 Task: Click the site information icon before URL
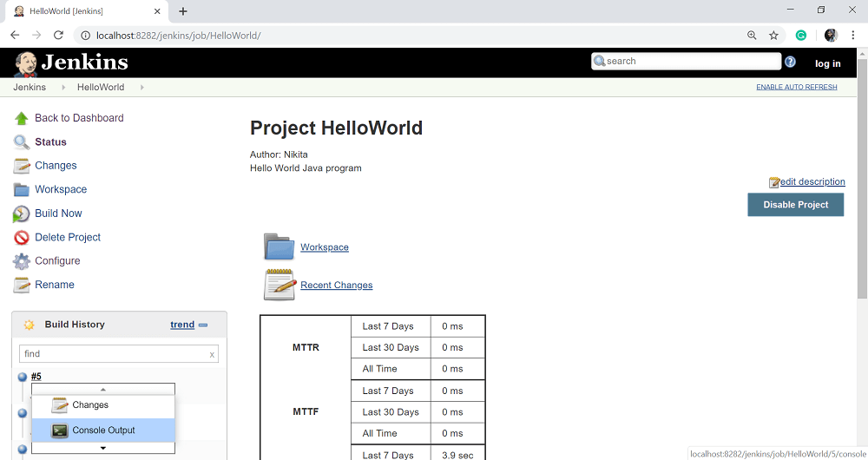pos(85,36)
